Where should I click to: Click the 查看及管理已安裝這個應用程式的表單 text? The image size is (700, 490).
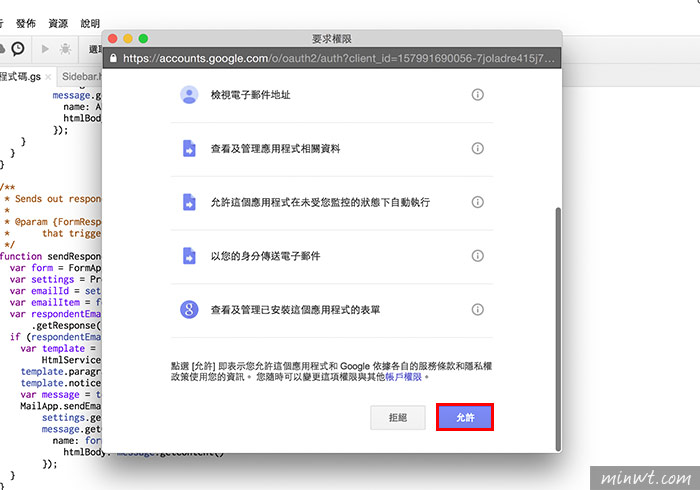pyautogui.click(x=295, y=309)
